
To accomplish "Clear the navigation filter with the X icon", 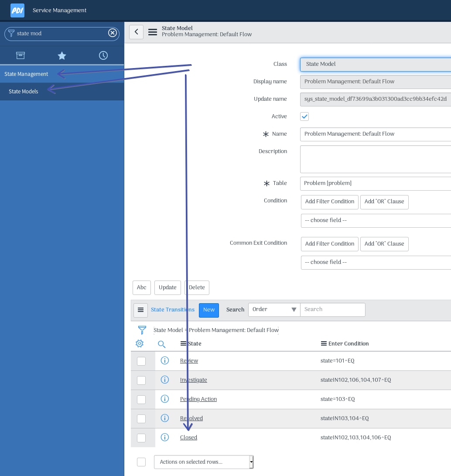I will click(x=113, y=33).
